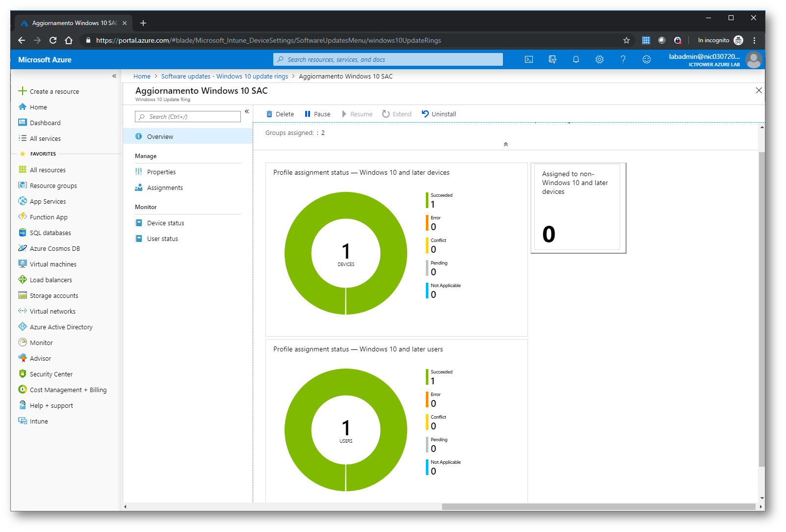Image resolution: width=786 pixels, height=532 pixels.
Task: Open directory and subscription filter icon
Action: point(552,59)
